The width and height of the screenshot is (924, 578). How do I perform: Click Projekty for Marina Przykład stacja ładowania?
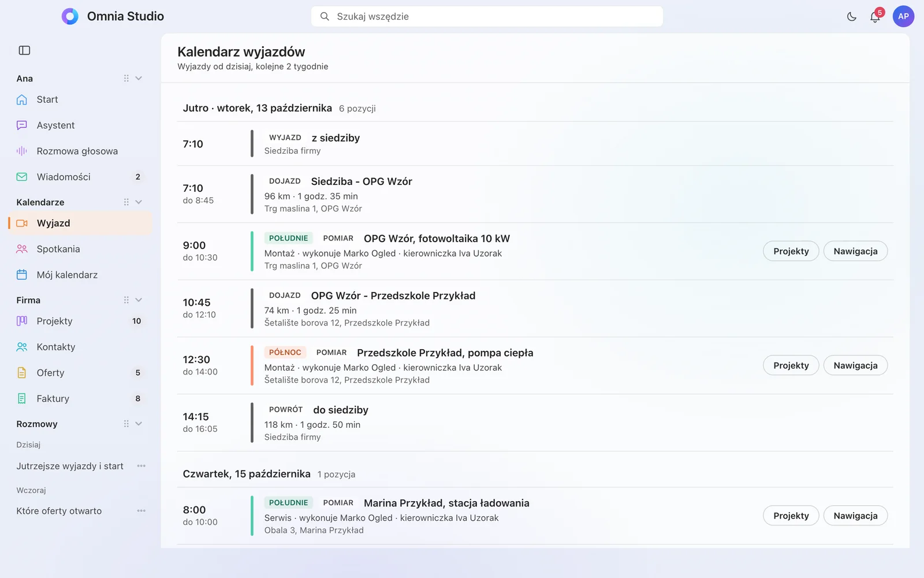791,516
